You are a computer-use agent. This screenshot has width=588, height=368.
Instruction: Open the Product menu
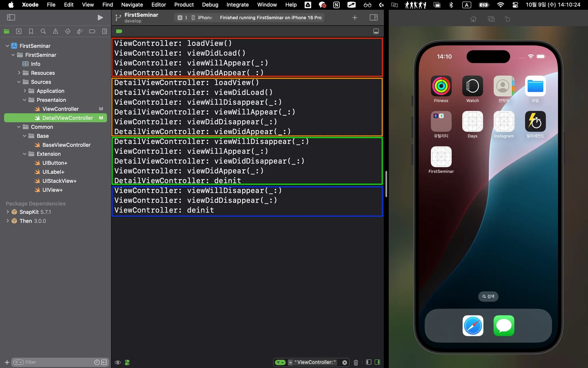(x=184, y=5)
